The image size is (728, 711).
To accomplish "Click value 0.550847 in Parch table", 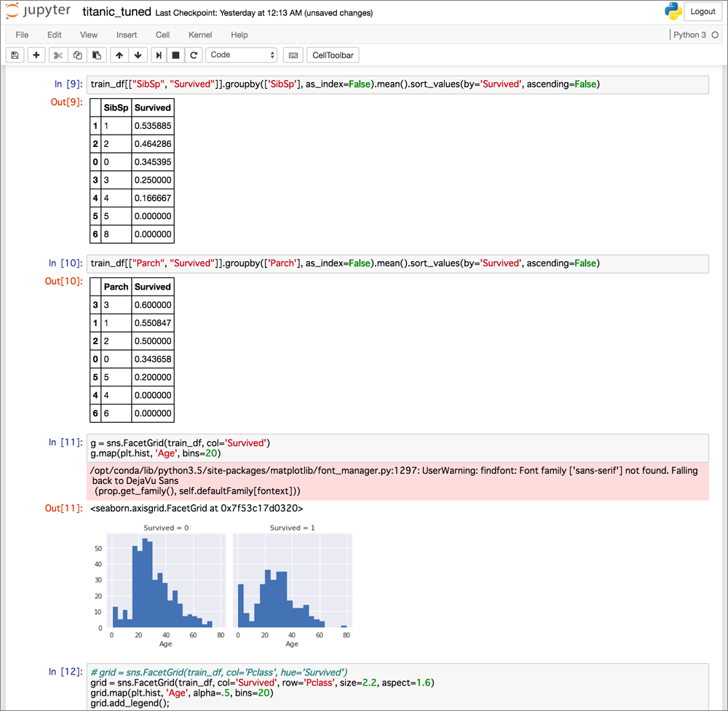I will pos(153,323).
